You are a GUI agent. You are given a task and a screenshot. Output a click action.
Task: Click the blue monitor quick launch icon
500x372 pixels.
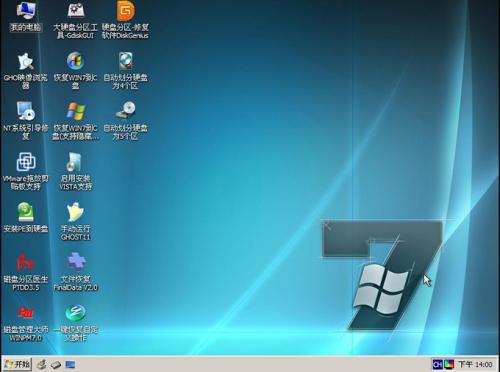tap(70, 365)
